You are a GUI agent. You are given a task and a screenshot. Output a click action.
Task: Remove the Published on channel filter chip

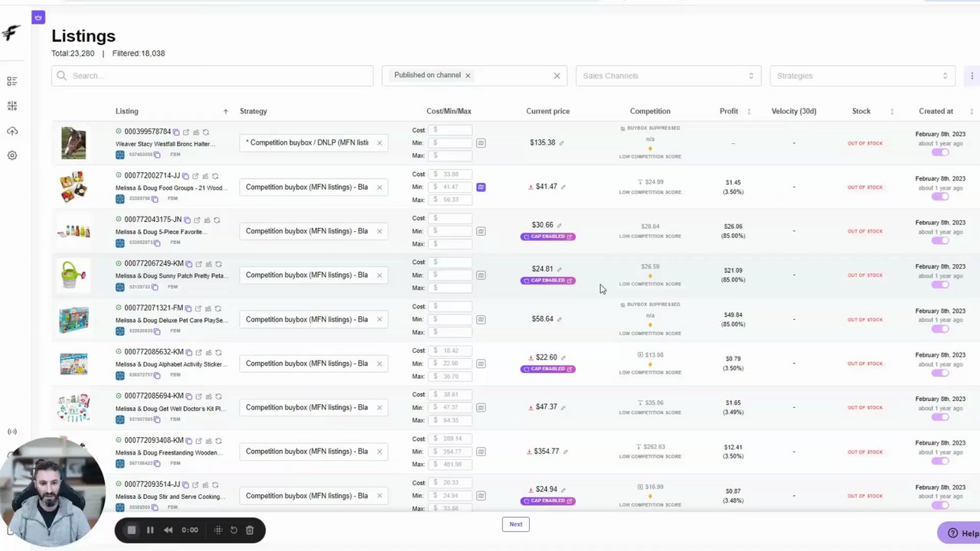[468, 76]
